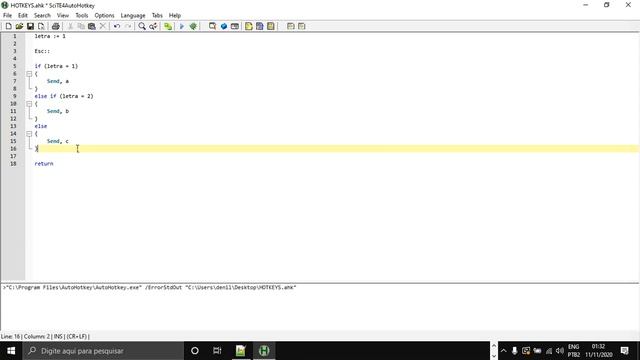Viewport: 640px width, 360px height.
Task: Click the 'Send, a' code line
Action: tap(58, 81)
